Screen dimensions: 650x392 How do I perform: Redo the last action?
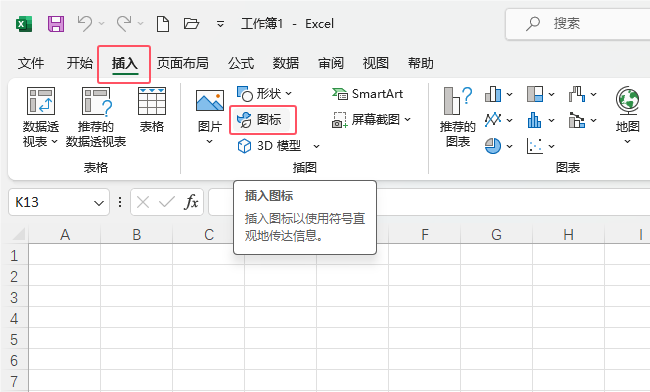tap(124, 24)
